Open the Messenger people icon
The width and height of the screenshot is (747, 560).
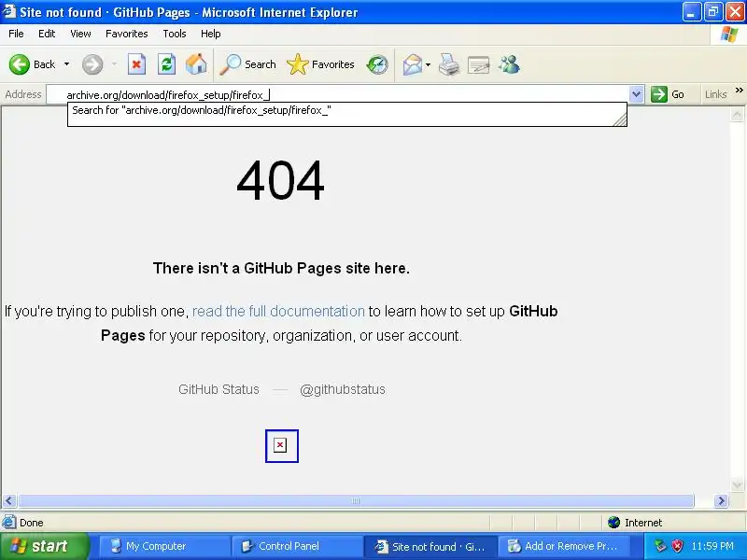509,64
